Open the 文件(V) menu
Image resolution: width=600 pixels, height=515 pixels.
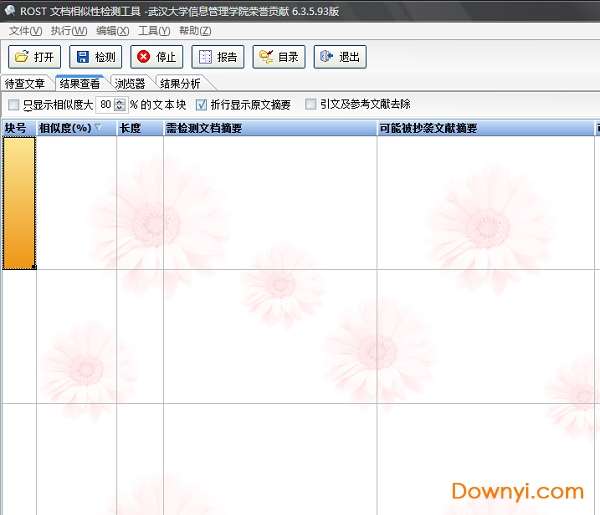pos(26,31)
